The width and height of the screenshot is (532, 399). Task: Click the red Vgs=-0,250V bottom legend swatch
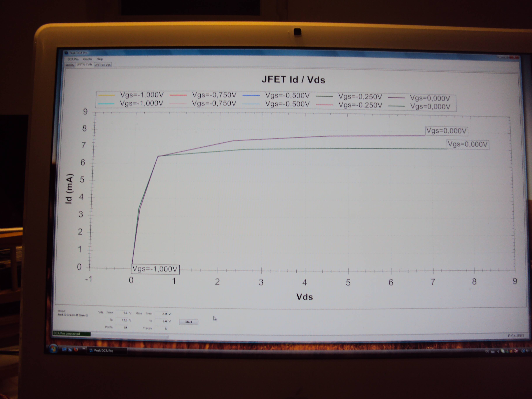point(324,105)
